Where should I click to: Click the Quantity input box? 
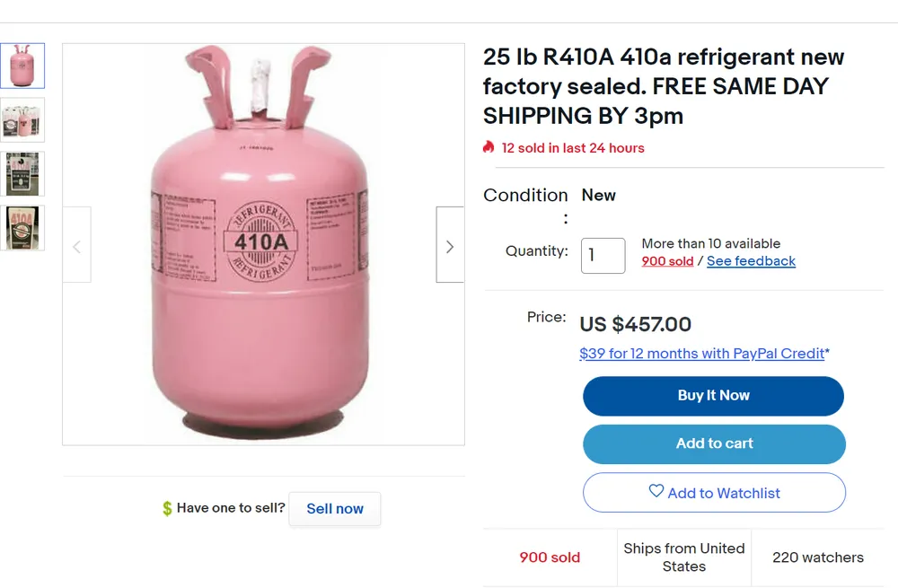click(x=603, y=256)
